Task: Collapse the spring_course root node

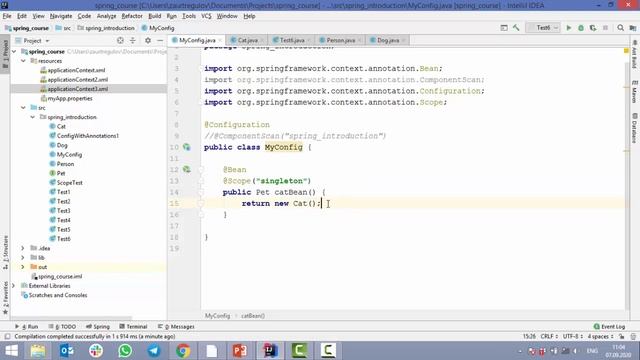Action: click(x=14, y=51)
